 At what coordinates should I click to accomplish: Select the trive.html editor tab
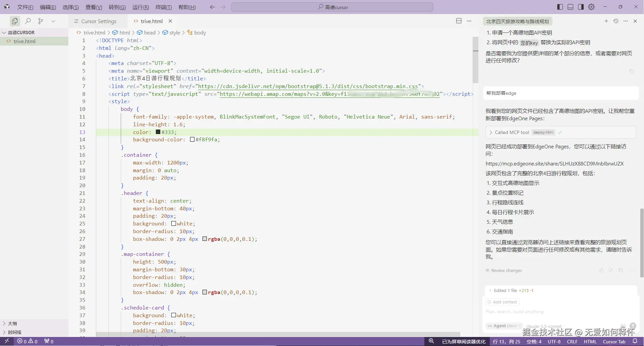coord(152,21)
